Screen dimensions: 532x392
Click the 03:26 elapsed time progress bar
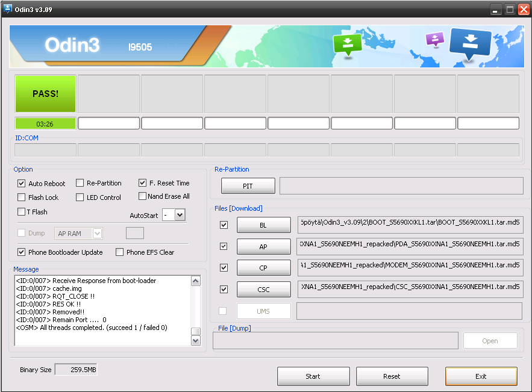point(46,123)
